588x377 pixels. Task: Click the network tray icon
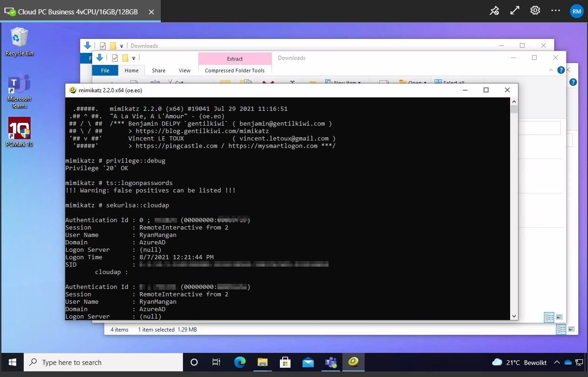(x=579, y=363)
